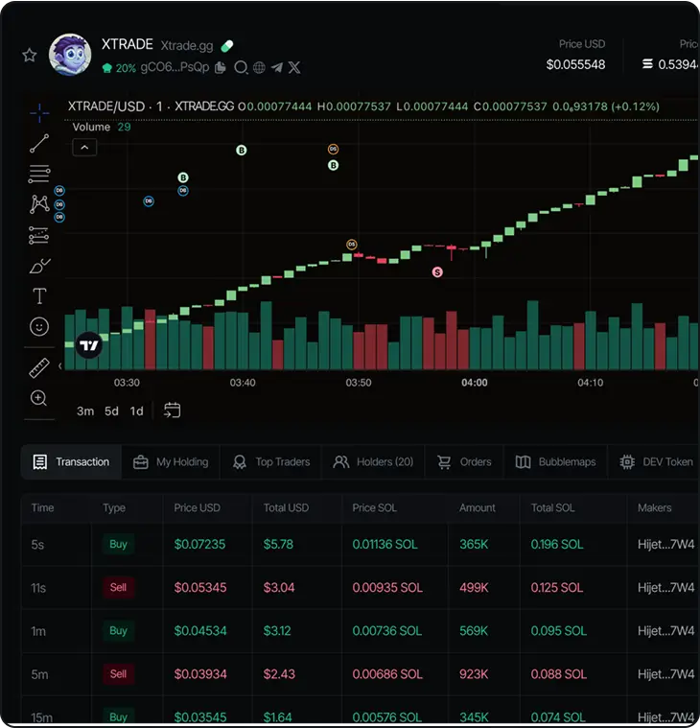Screen dimensions: 700x728
Task: Click the pink S sell marker on chart
Action: [437, 272]
